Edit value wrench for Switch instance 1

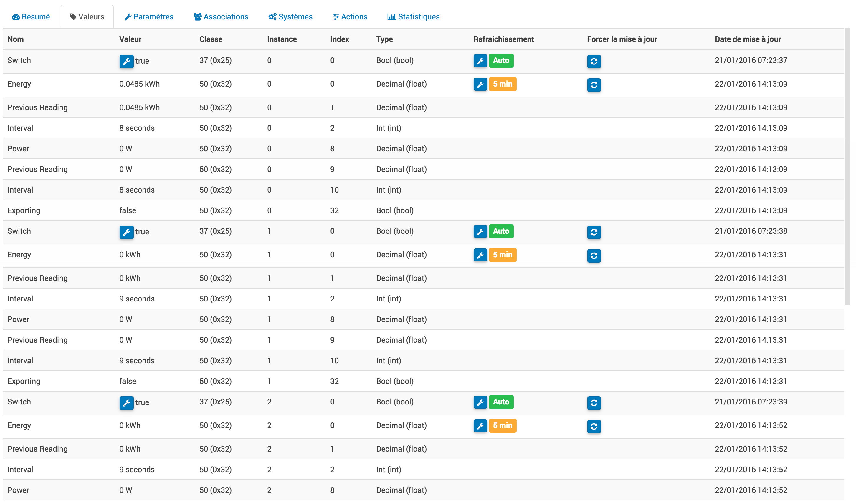(x=126, y=232)
